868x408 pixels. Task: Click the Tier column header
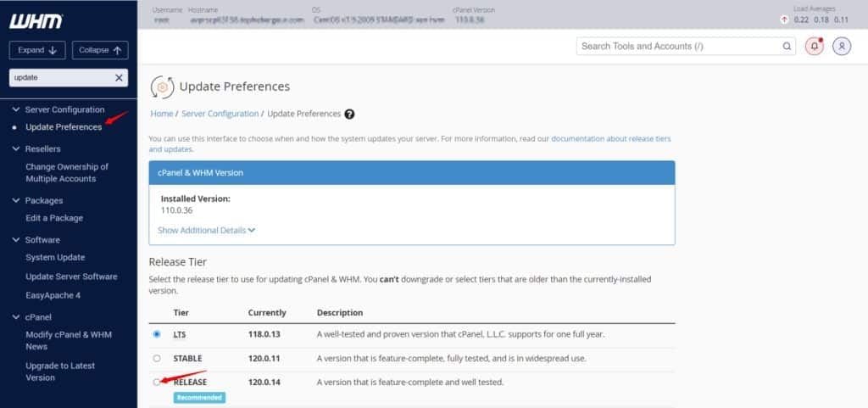(x=181, y=313)
